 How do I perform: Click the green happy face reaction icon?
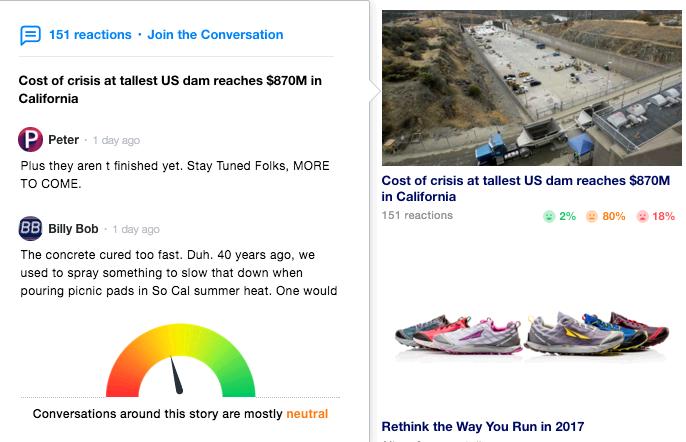click(x=549, y=216)
